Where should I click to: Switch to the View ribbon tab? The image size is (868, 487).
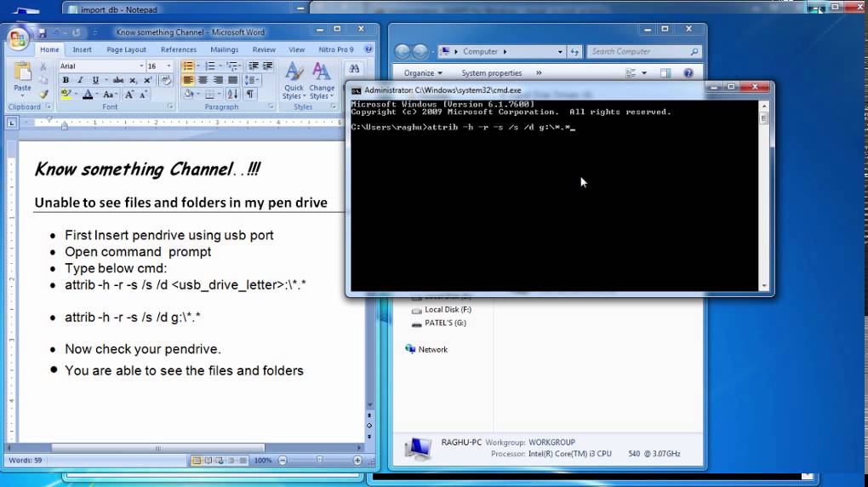click(296, 49)
